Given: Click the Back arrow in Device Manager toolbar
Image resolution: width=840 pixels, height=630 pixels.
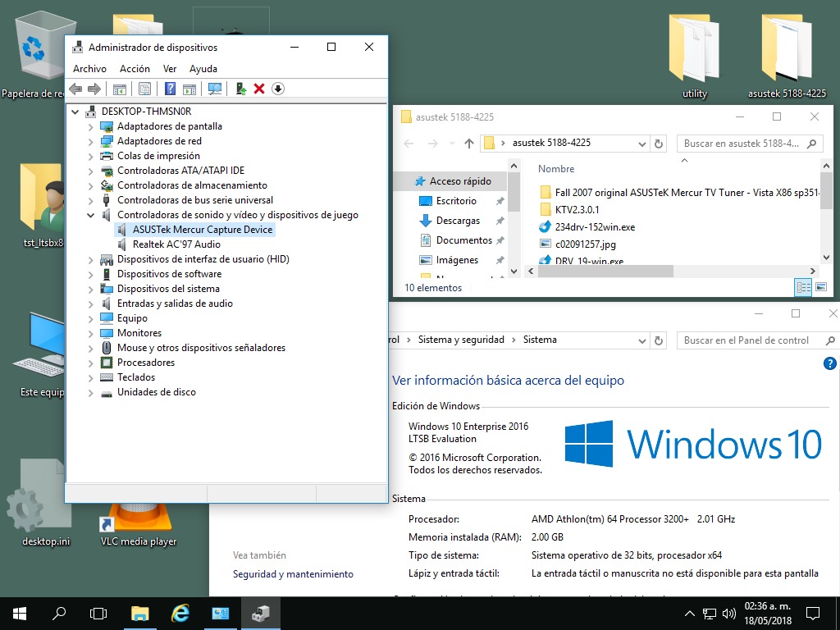Looking at the screenshot, I should (75, 89).
